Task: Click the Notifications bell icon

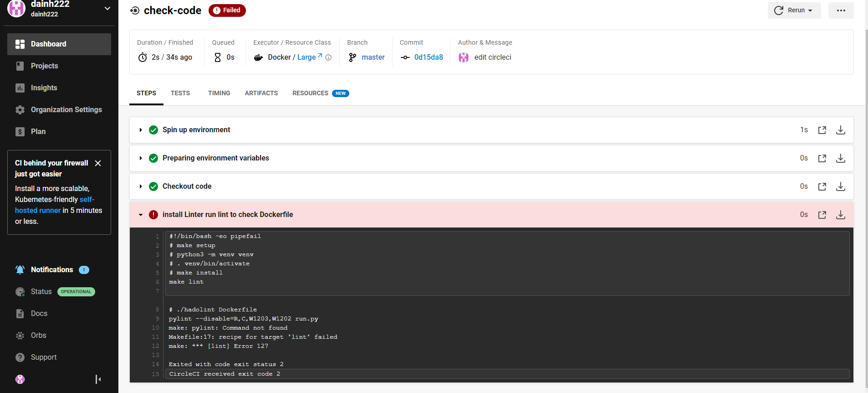Action: pyautogui.click(x=20, y=270)
